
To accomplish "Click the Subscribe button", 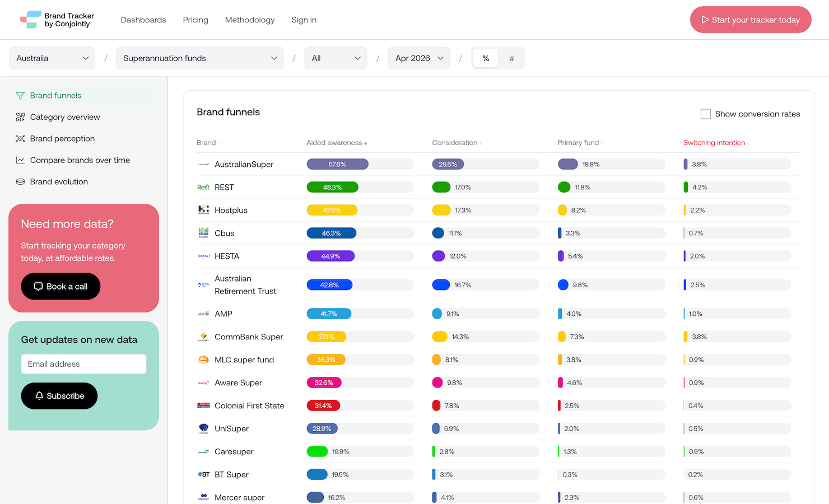I will point(59,396).
